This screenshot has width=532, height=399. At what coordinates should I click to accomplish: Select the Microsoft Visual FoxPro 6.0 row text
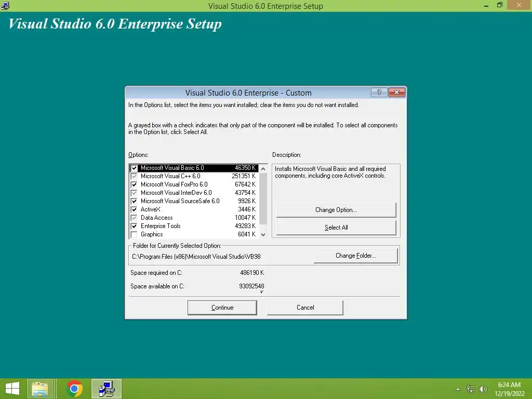click(174, 184)
